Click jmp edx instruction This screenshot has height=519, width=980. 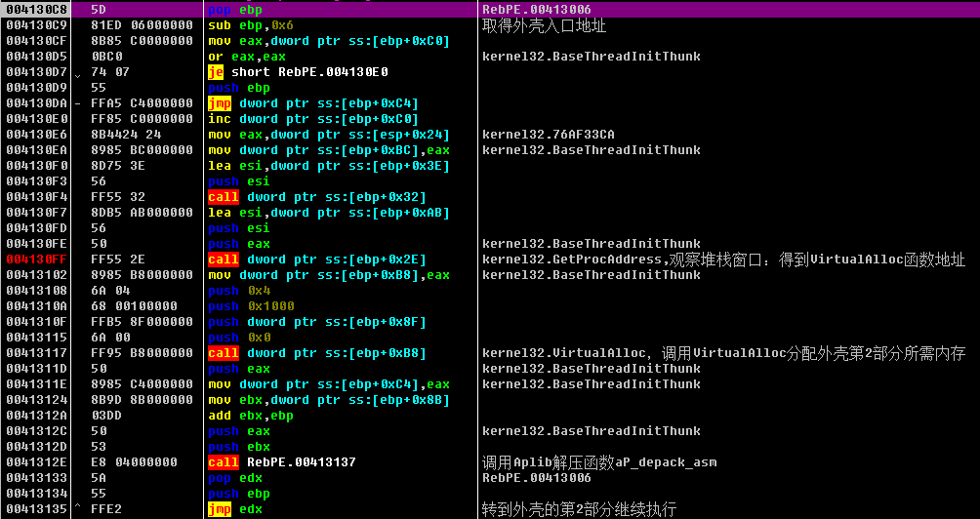(x=235, y=509)
